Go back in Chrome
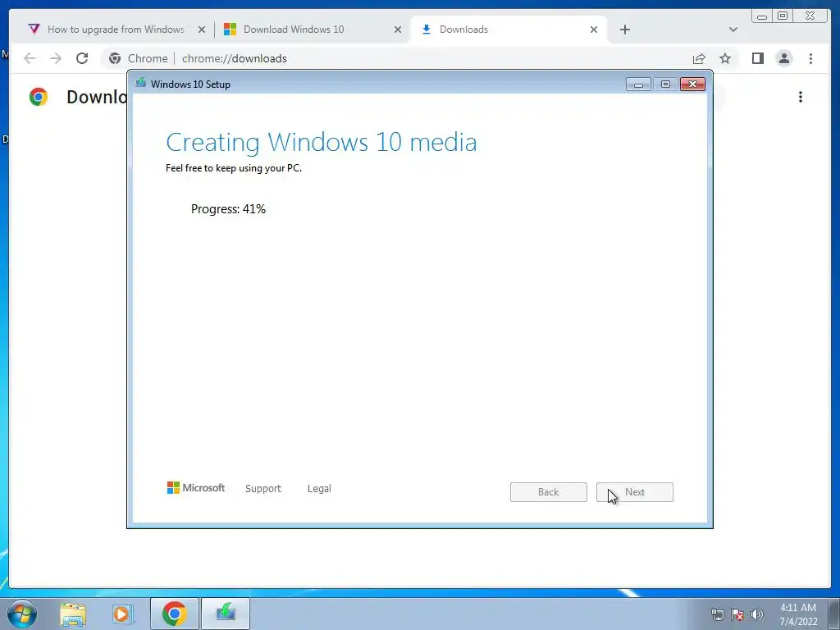This screenshot has height=630, width=840. tap(30, 58)
